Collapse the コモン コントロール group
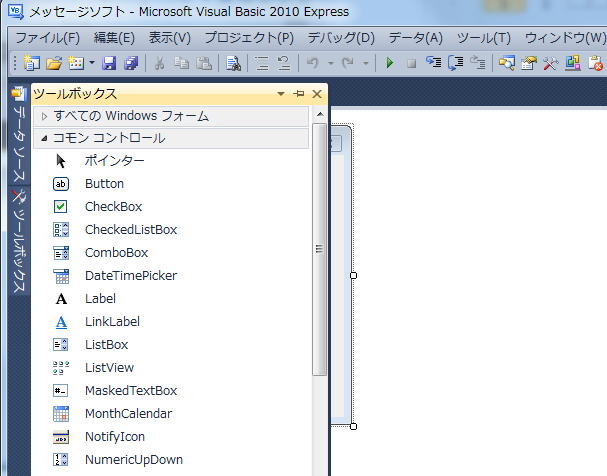This screenshot has width=607, height=476. click(x=171, y=138)
